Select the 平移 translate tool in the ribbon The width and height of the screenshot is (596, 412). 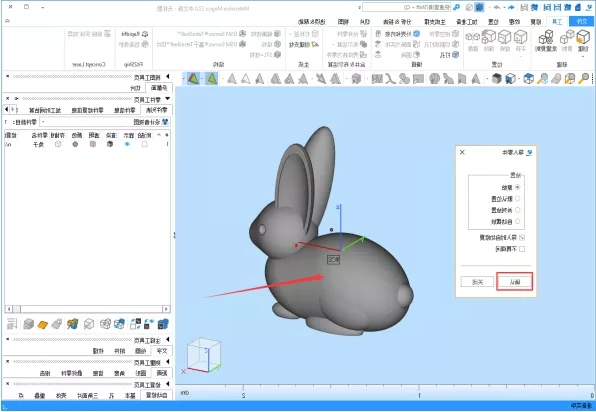[x=520, y=37]
